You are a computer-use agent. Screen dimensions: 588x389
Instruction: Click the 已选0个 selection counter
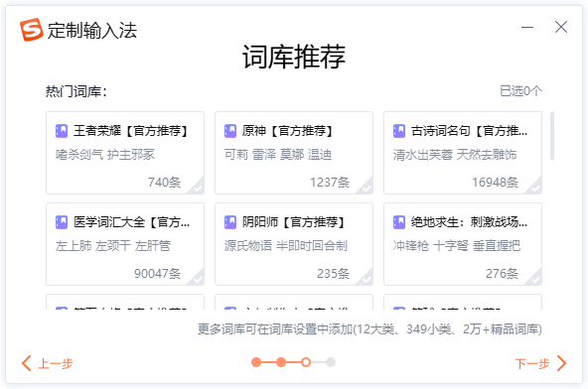(520, 91)
